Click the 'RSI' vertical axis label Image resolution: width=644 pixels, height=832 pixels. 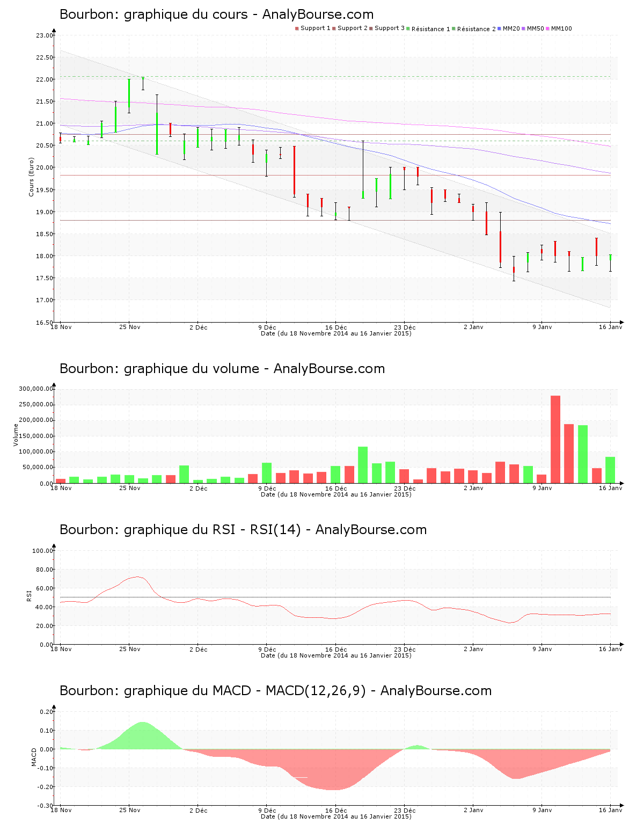(x=30, y=595)
